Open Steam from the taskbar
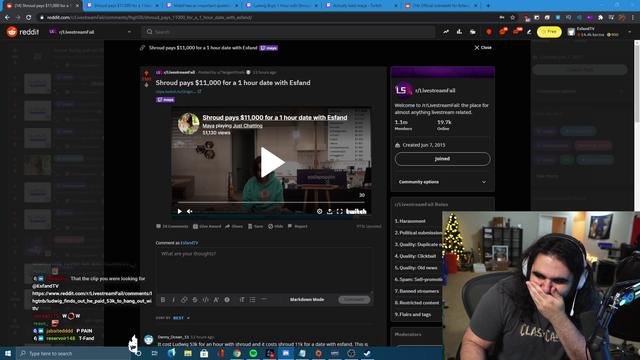 coord(367,353)
